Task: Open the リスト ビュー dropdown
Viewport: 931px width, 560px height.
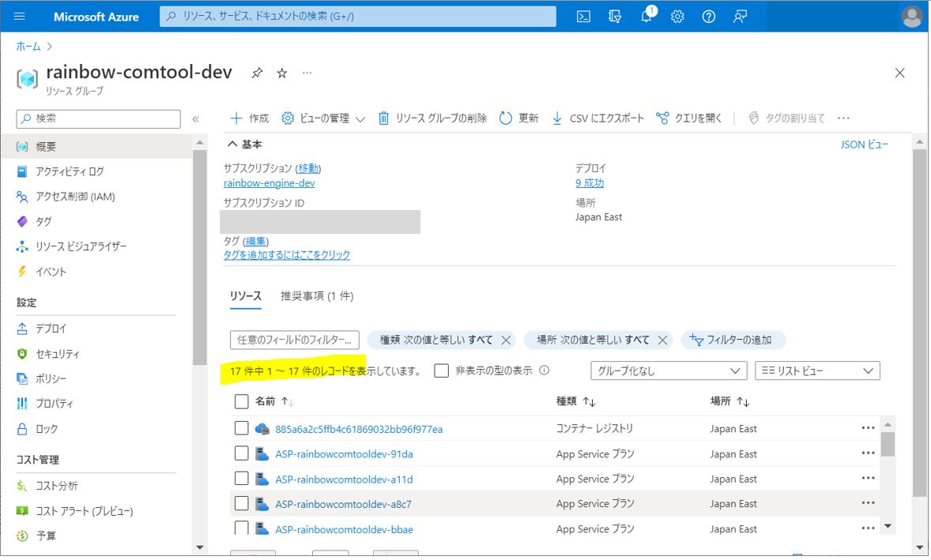Action: click(817, 370)
